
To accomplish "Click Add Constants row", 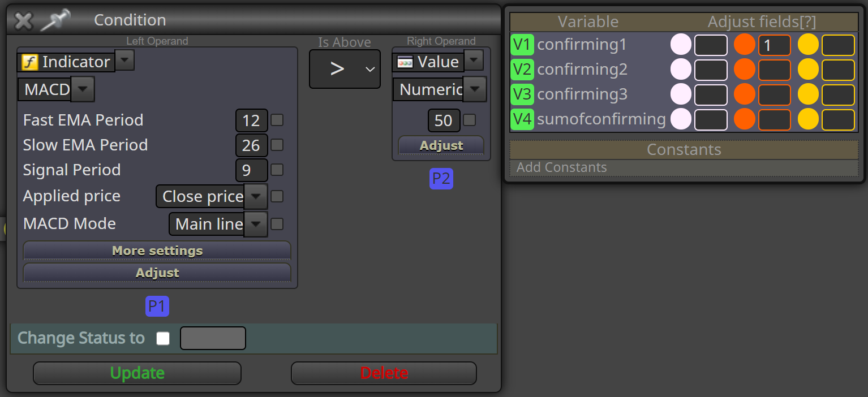I will [684, 167].
